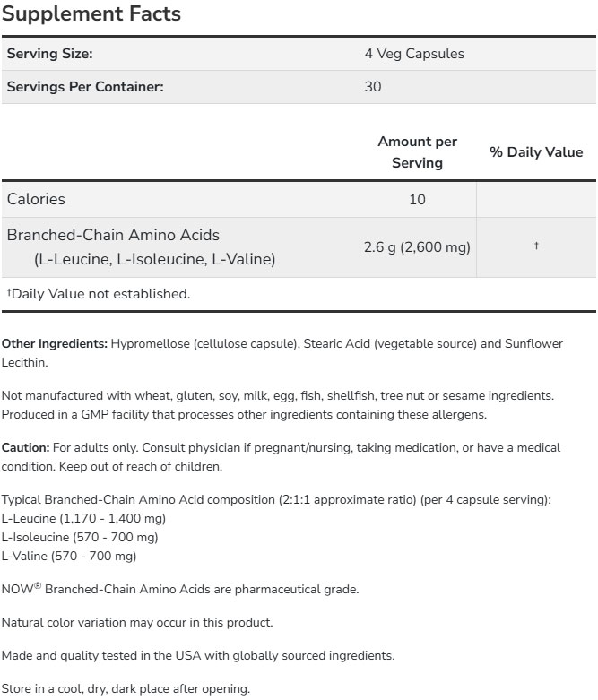Click the Calories row label
This screenshot has height=700, width=598.
click(36, 199)
